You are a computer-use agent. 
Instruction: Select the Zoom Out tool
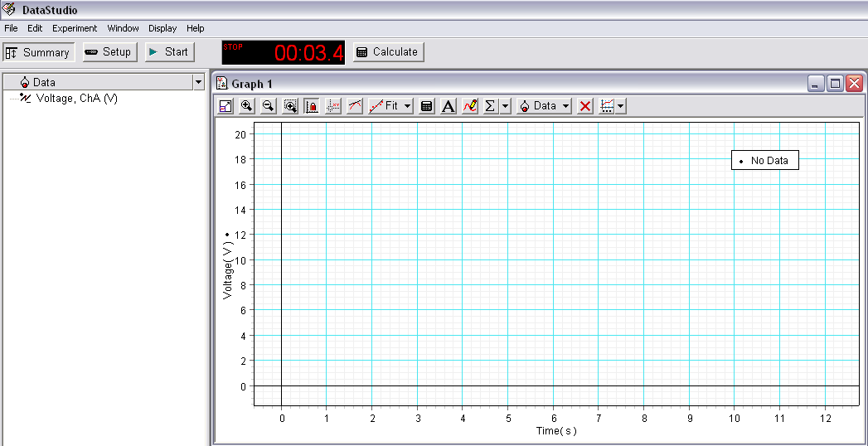coord(269,105)
